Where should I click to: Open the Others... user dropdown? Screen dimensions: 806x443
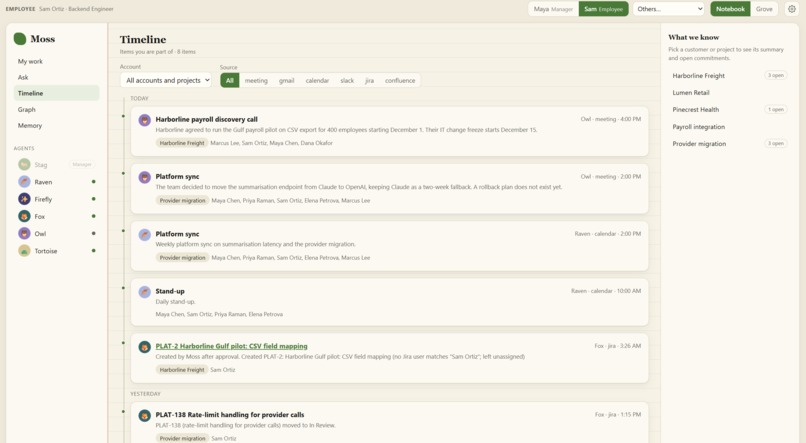pyautogui.click(x=669, y=9)
